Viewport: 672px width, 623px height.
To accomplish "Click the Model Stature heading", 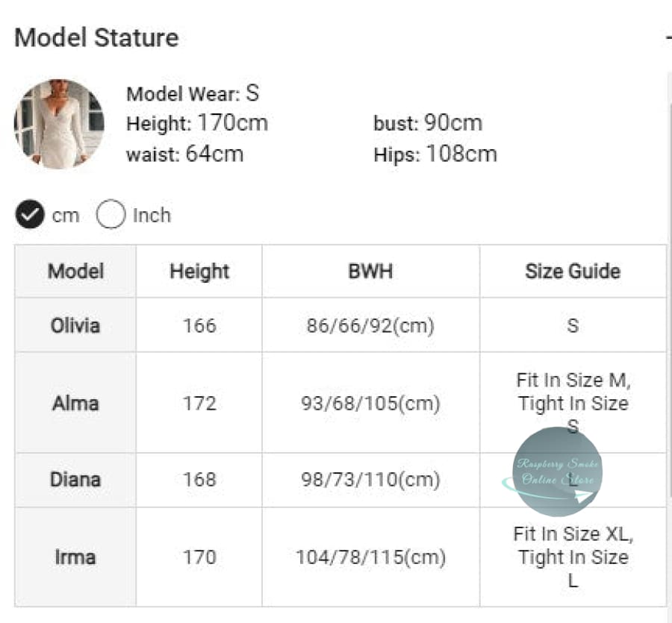I will [96, 38].
